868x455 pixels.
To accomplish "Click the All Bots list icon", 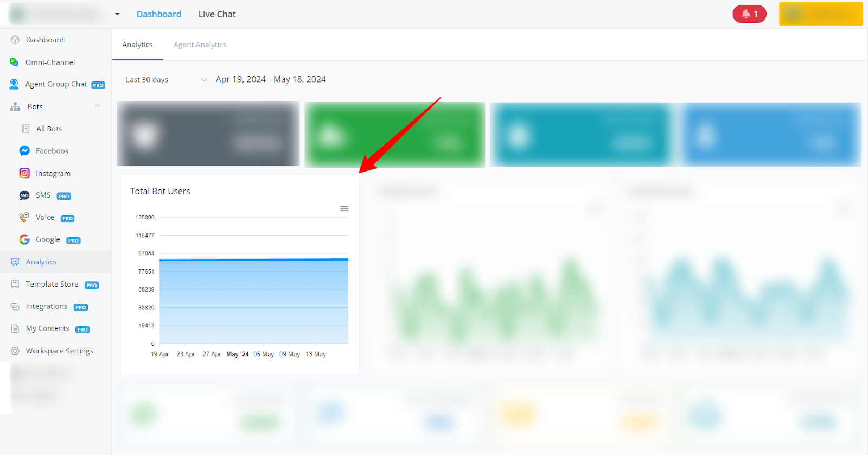I will point(25,129).
